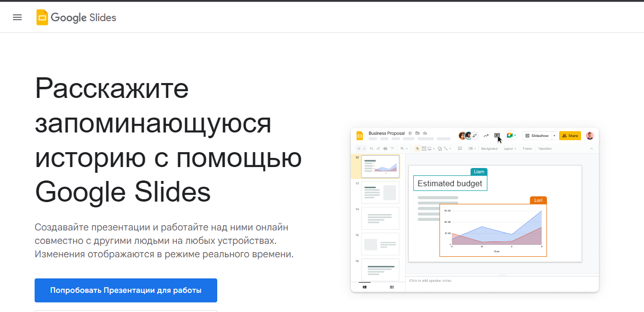Select the line tool
The height and width of the screenshot is (312, 644).
(x=446, y=149)
